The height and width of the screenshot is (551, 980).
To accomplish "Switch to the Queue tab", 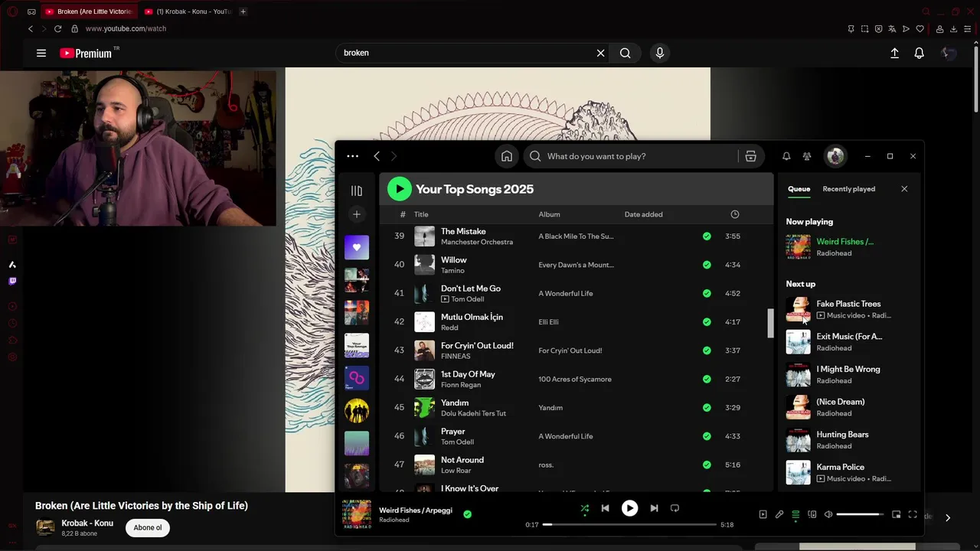I will [x=799, y=189].
